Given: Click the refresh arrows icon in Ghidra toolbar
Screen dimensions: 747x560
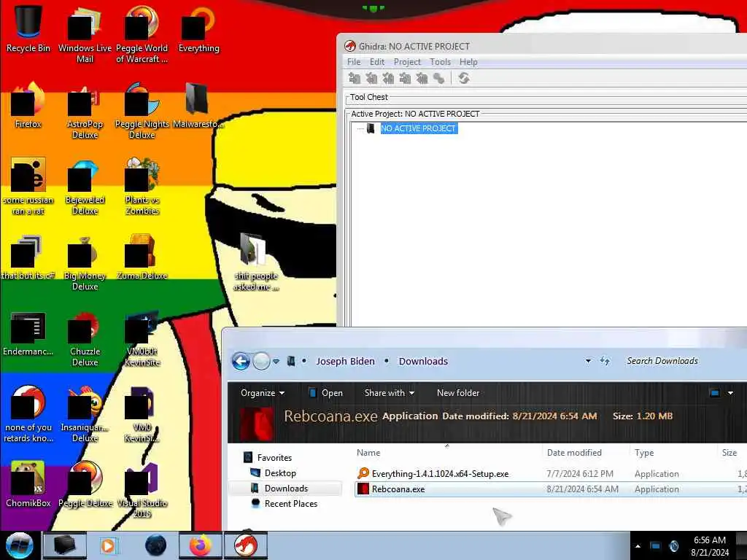Looking at the screenshot, I should click(463, 79).
